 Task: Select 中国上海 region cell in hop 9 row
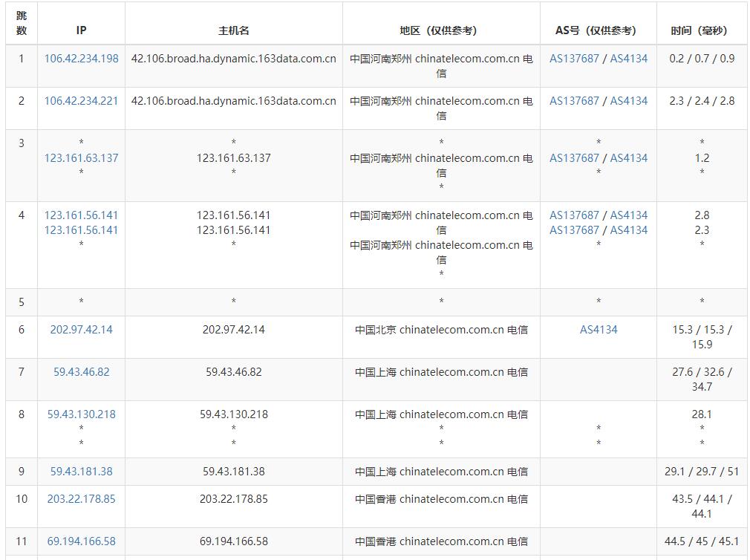coord(441,471)
